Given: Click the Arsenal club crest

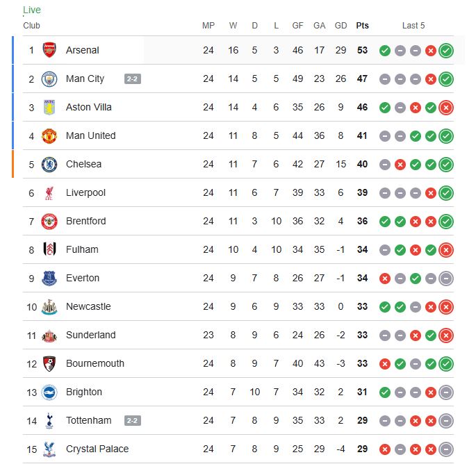Looking at the screenshot, I should (49, 50).
